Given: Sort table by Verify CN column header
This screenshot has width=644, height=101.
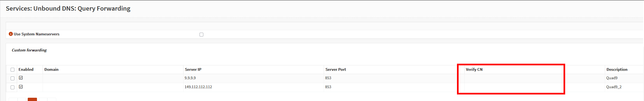Looking at the screenshot, I should [474, 69].
